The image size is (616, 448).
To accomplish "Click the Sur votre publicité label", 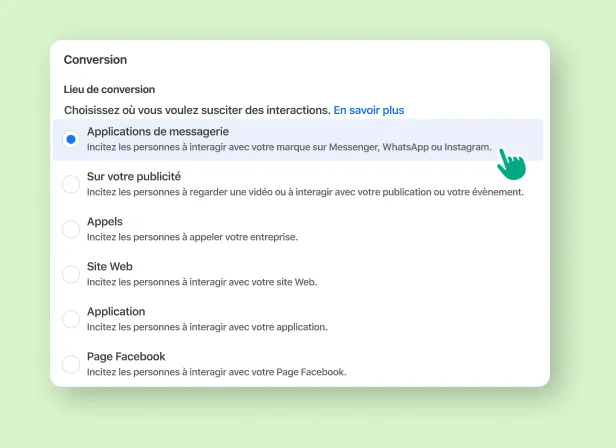I will click(x=134, y=176).
